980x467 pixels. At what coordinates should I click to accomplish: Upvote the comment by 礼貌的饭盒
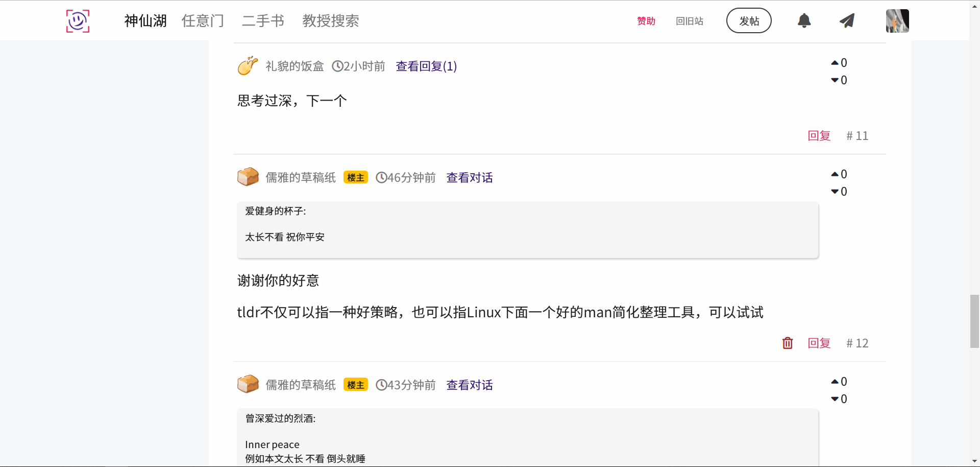(835, 63)
